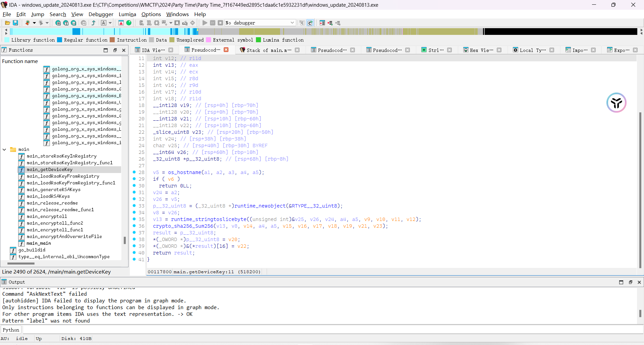Open the debugger selection dropdown

[x=292, y=23]
